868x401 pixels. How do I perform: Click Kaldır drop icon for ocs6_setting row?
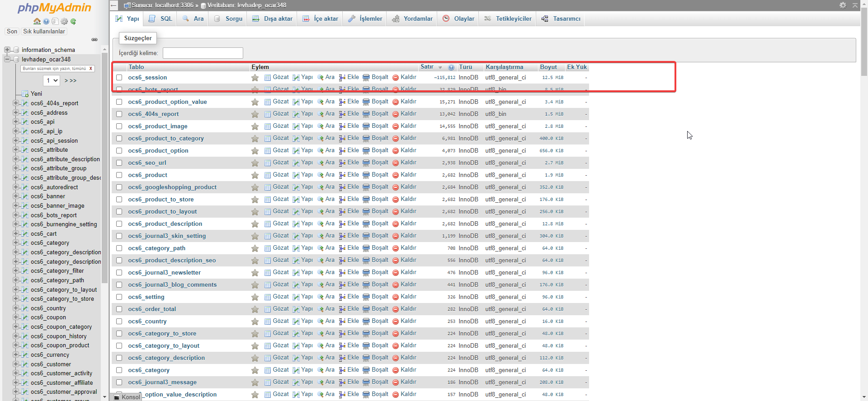pyautogui.click(x=396, y=297)
